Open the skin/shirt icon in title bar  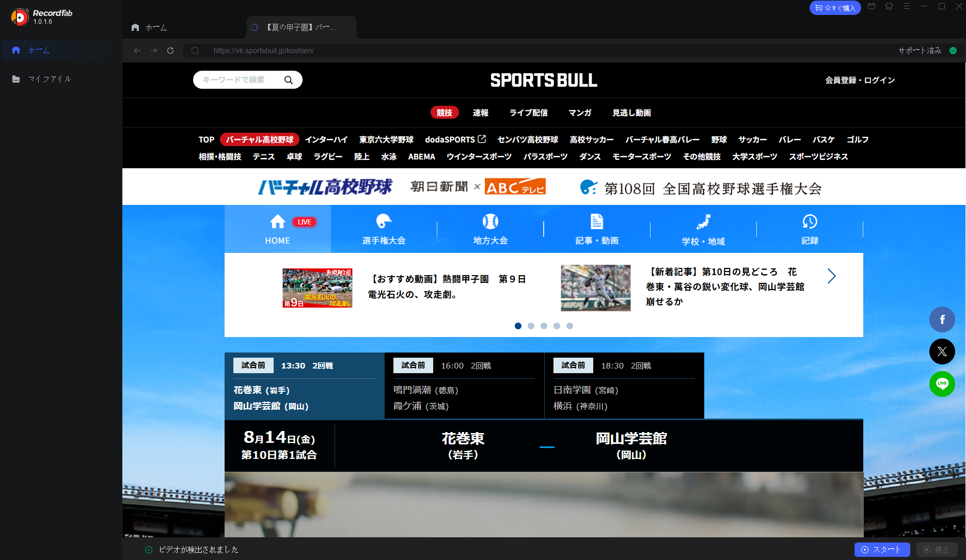click(x=889, y=7)
